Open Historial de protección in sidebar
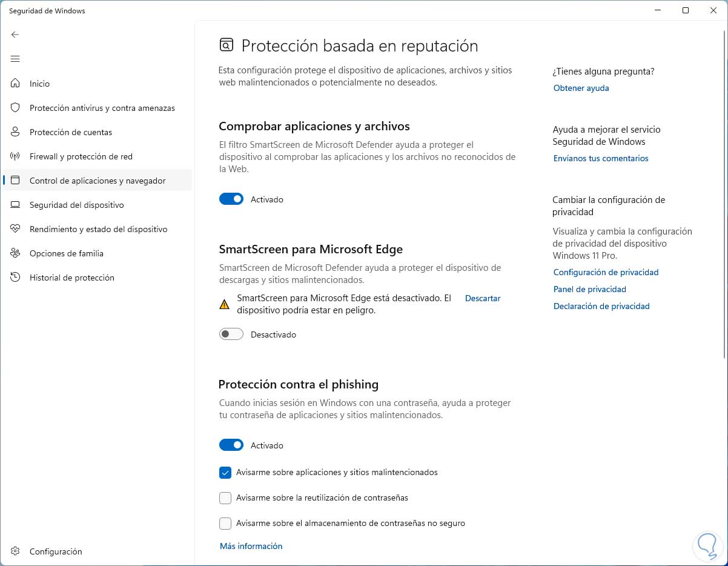The height and width of the screenshot is (566, 728). (x=71, y=278)
